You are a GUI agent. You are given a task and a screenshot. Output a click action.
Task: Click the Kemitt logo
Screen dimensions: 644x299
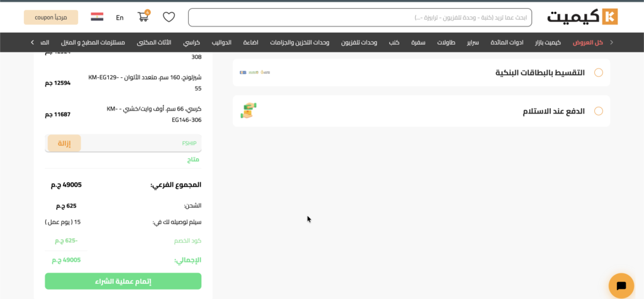(582, 17)
